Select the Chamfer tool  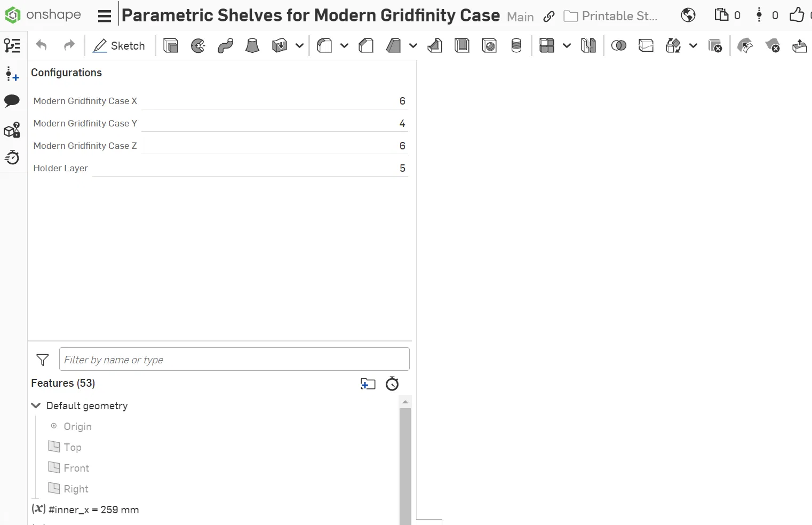click(x=366, y=46)
